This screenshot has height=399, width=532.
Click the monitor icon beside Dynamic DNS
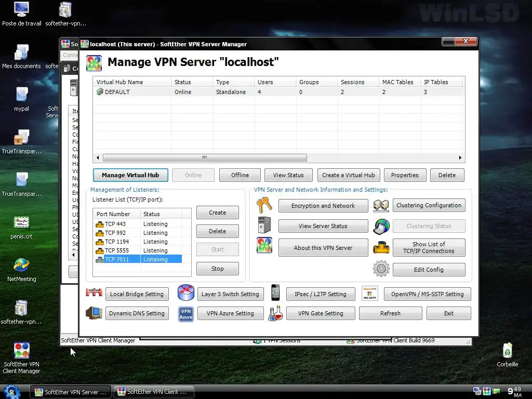94,313
